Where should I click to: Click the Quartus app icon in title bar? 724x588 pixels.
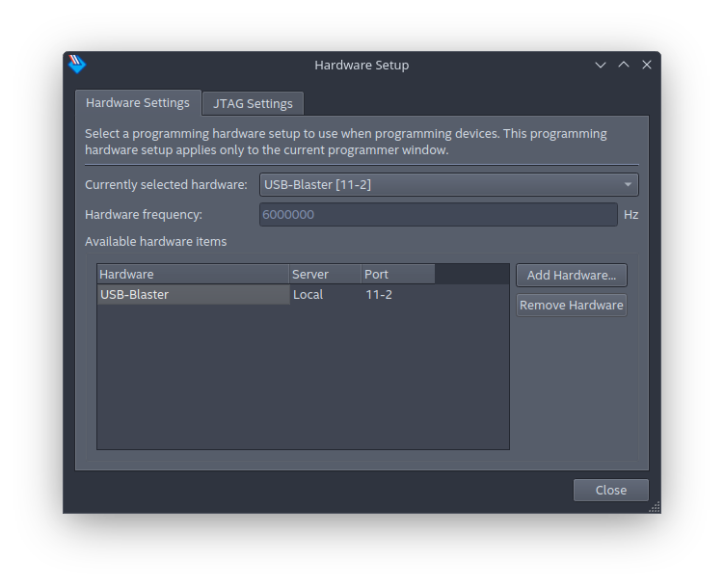[77, 65]
